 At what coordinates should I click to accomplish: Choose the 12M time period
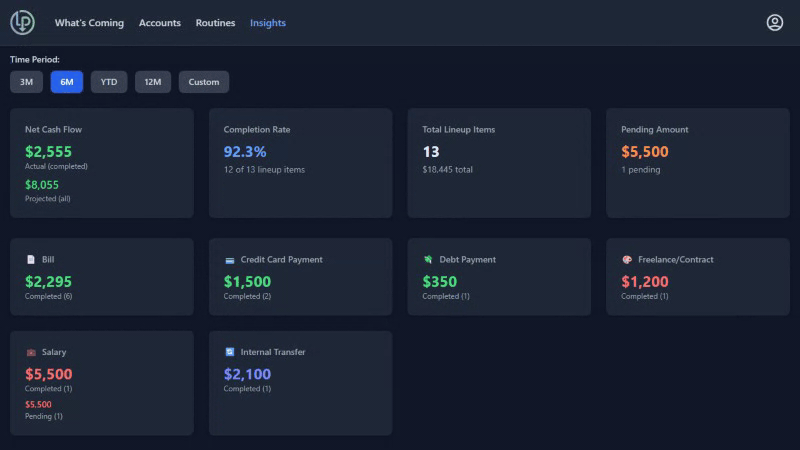[x=153, y=82]
